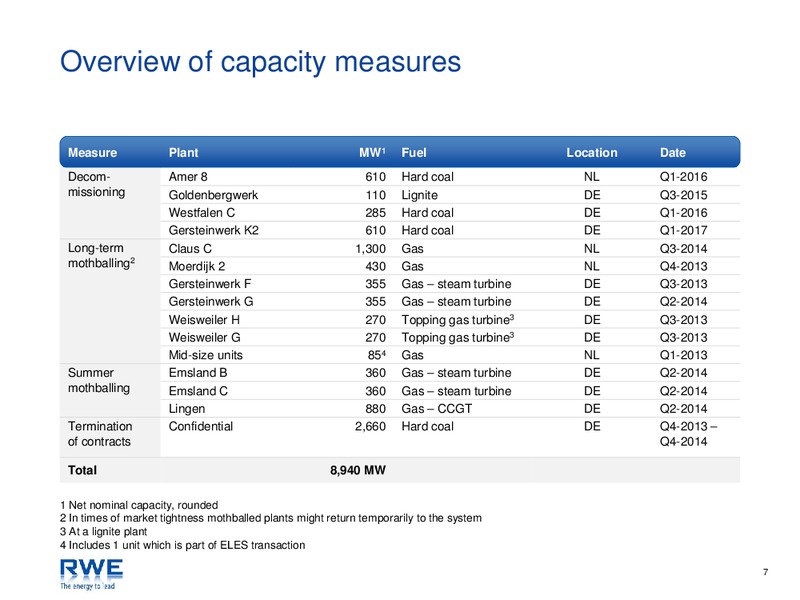800x600 pixels.
Task: Select the 430 MW value for Moerdijk 2
Action: click(376, 266)
